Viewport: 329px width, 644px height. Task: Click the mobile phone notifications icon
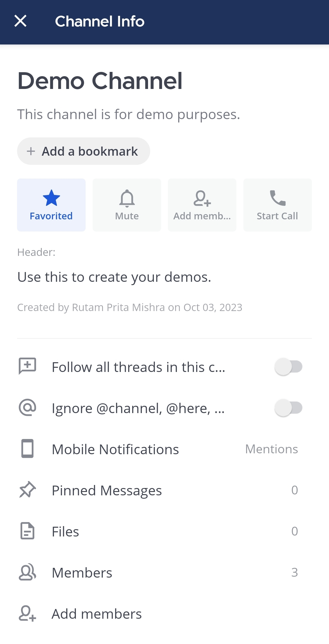tap(27, 449)
